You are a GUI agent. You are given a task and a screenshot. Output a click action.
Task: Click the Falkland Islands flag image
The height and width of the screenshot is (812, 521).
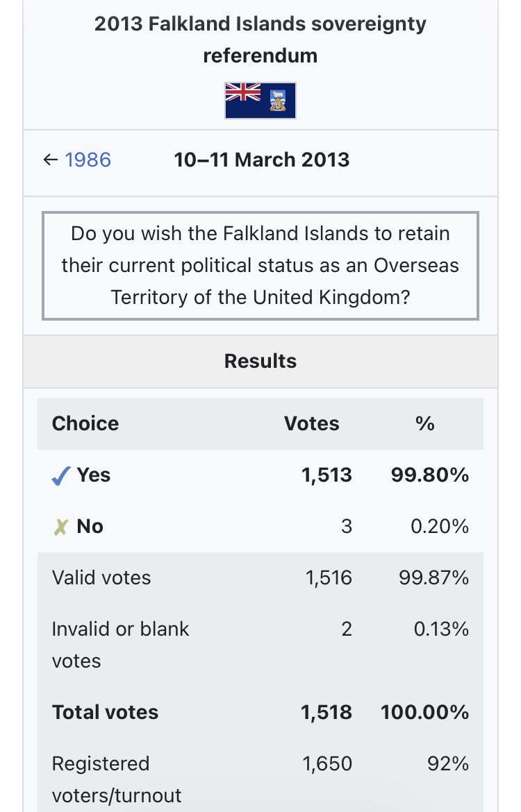click(260, 101)
